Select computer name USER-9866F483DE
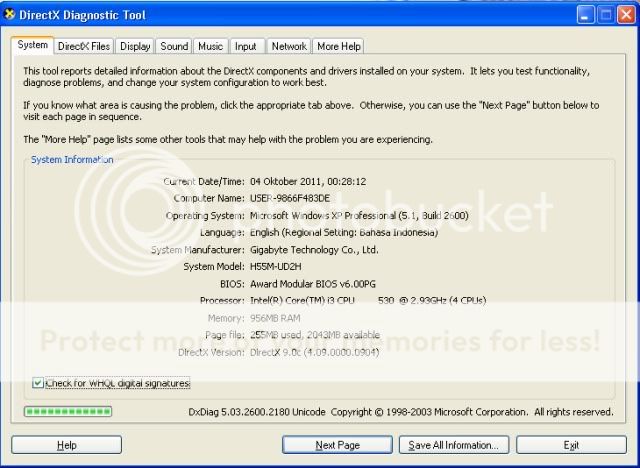Screen dimensions: 640x468 pyautogui.click(x=290, y=198)
